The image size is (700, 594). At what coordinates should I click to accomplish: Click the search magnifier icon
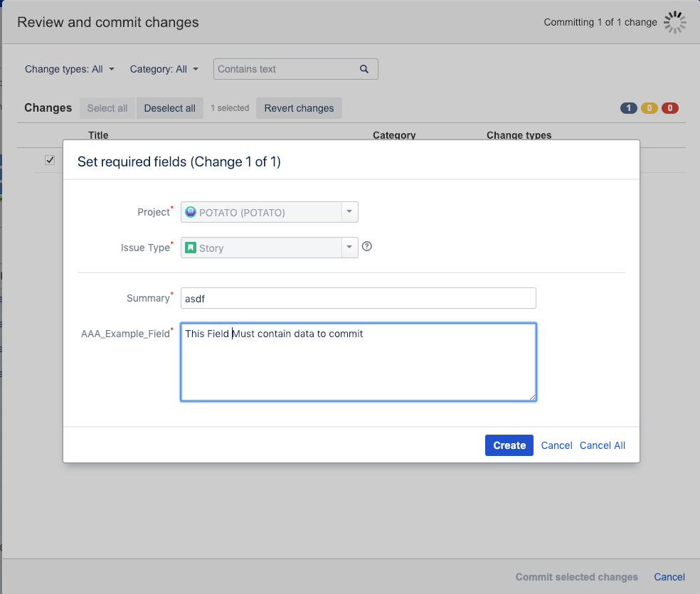pos(364,69)
